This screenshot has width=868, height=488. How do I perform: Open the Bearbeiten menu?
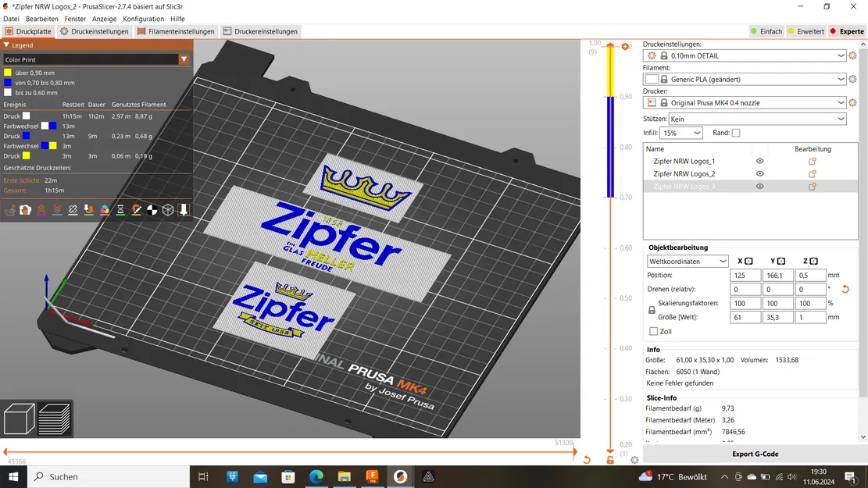coord(41,19)
